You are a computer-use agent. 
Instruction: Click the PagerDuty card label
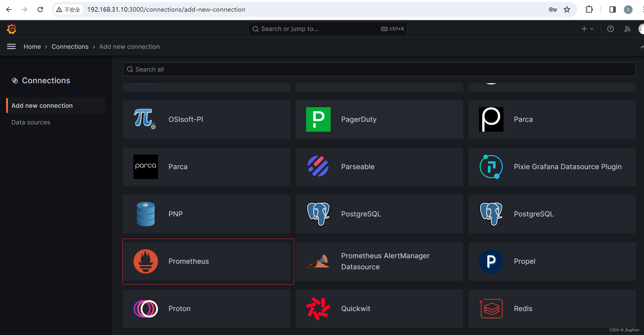click(359, 119)
